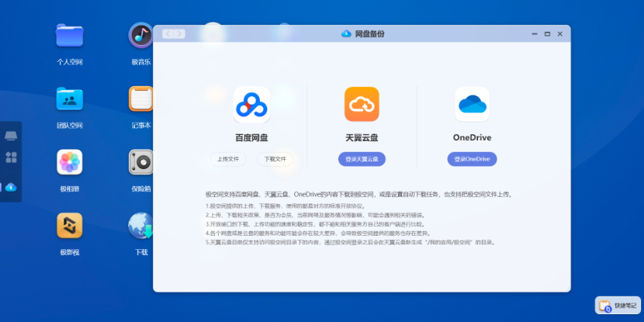The height and width of the screenshot is (322, 644).
Task: Click the 百度网盘 label text
Action: point(251,137)
